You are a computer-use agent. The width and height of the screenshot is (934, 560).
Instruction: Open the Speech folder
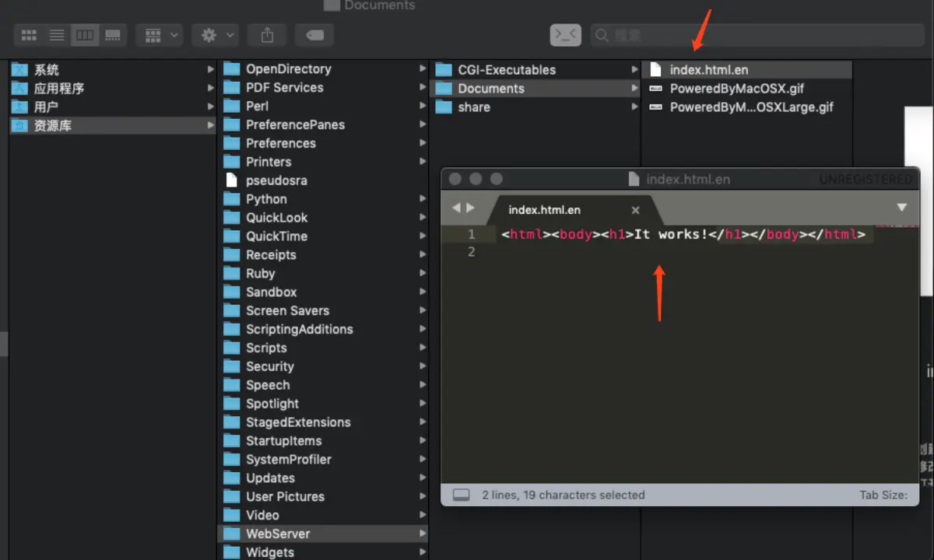pos(323,387)
